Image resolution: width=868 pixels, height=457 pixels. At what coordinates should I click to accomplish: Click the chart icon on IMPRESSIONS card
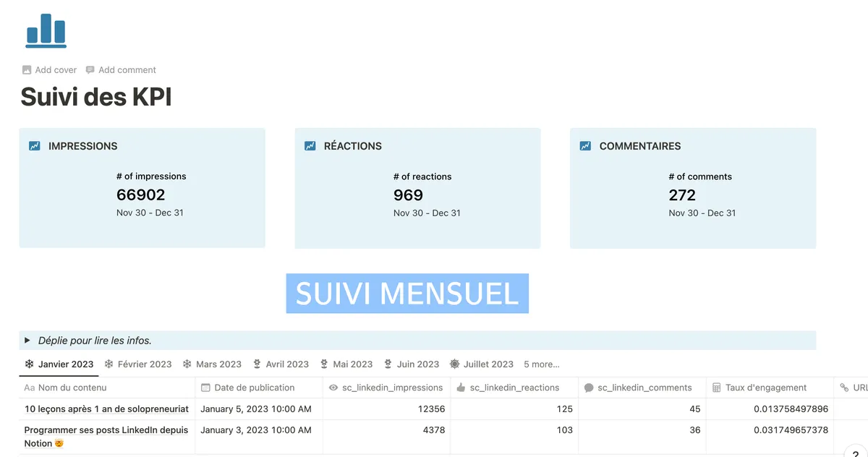tap(34, 145)
